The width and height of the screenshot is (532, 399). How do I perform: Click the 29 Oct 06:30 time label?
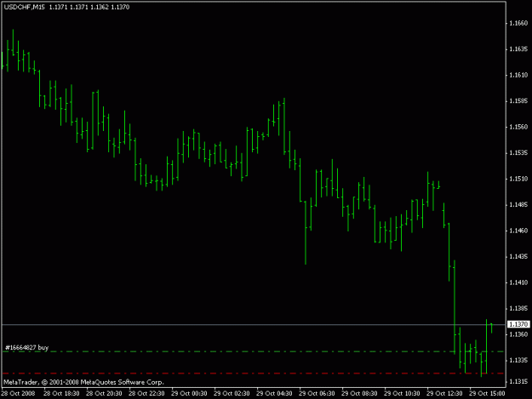(317, 394)
